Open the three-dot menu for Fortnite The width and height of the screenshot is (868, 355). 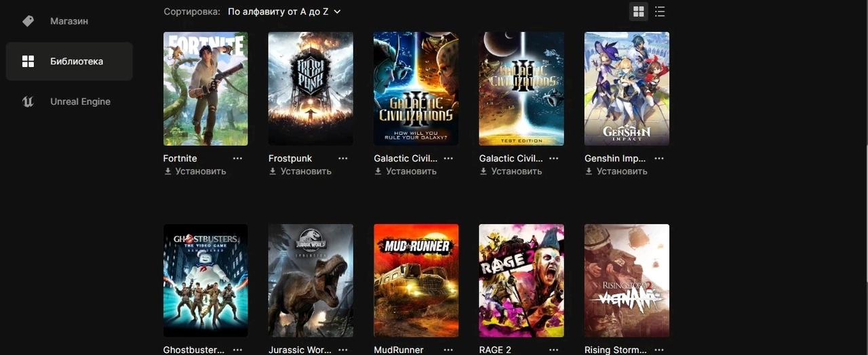coord(237,159)
